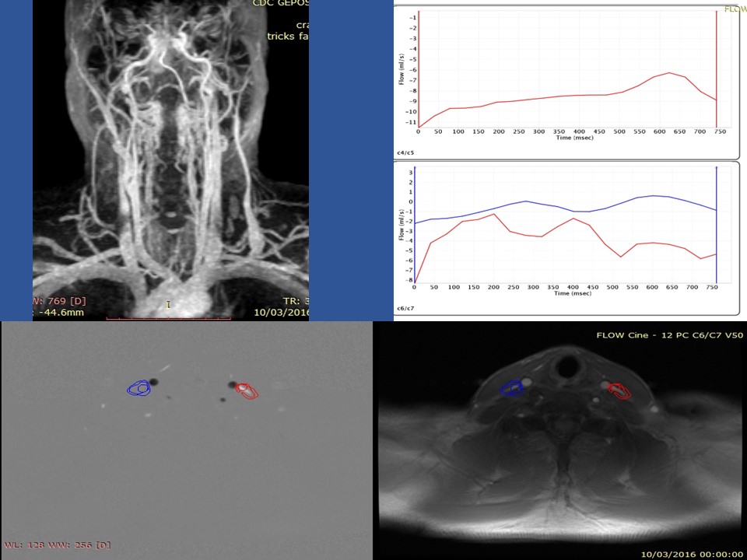
Task: Click the "10/03/2016" date on the angiography image
Action: pos(282,313)
